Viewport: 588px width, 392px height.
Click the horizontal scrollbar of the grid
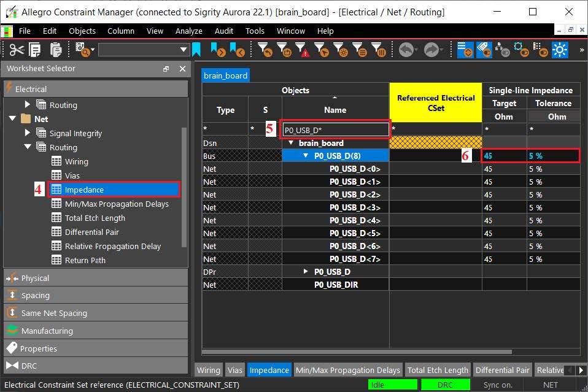pos(357,352)
